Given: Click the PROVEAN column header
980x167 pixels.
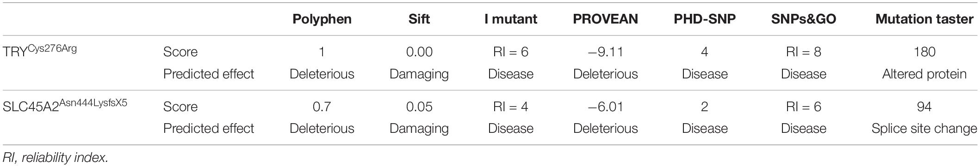Looking at the screenshot, I should click(605, 19).
